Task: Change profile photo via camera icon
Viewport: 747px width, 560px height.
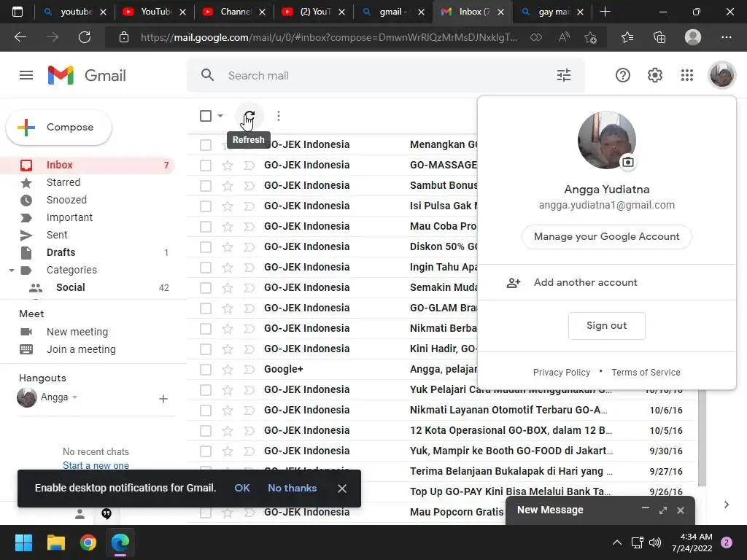Action: tap(628, 163)
